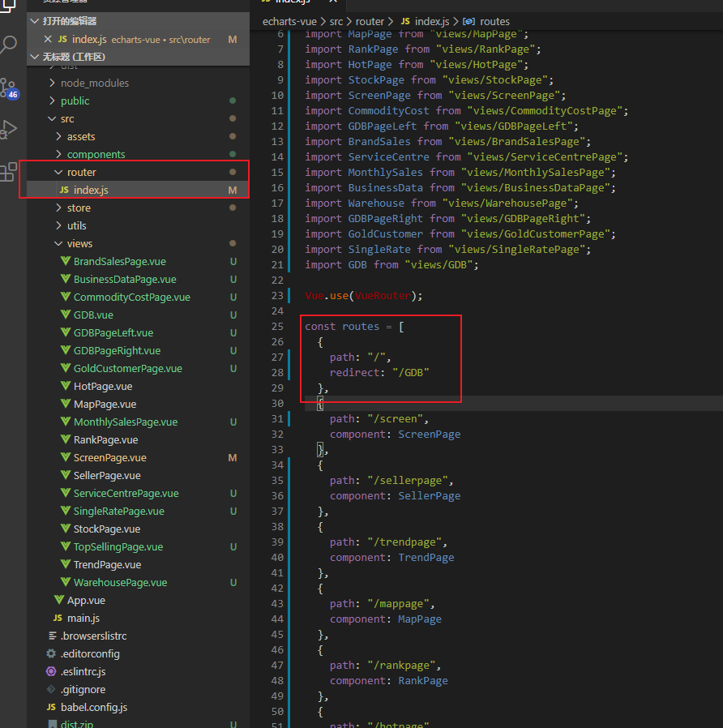
Task: Collapse the untitled workspace section
Action: [x=34, y=57]
